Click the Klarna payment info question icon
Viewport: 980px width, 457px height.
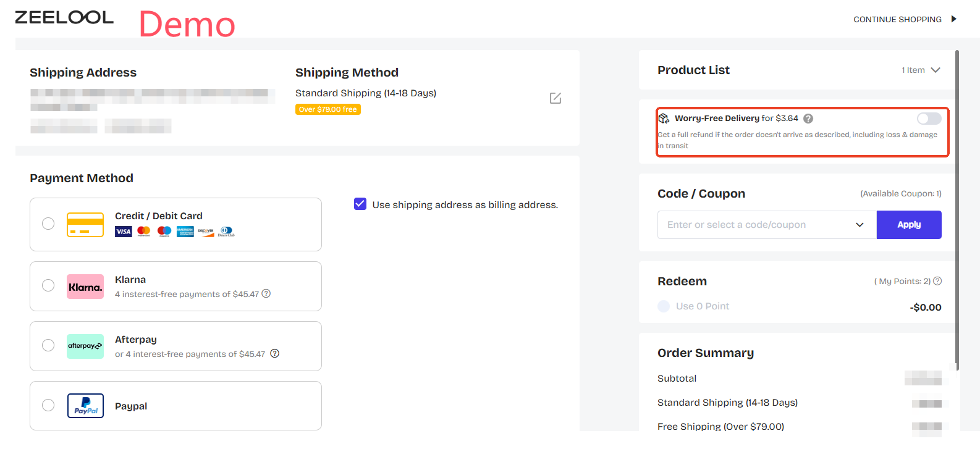(x=266, y=293)
